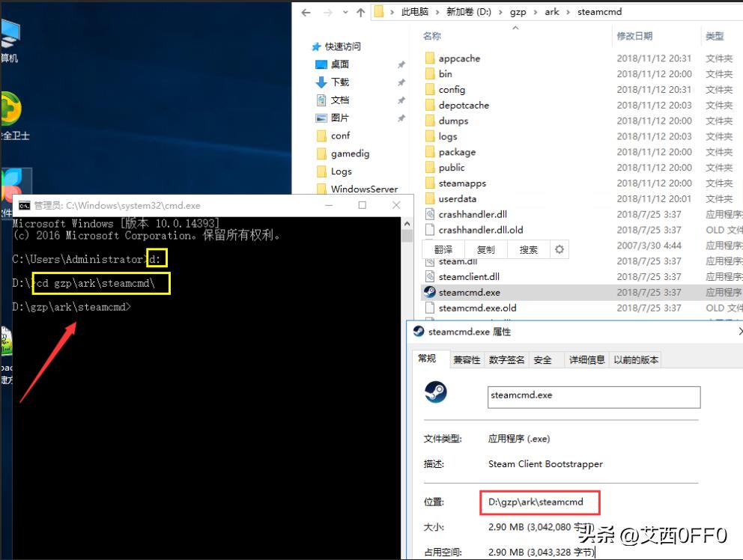Go up one folder level arrow
Viewport: 743px width, 560px height.
tap(361, 13)
